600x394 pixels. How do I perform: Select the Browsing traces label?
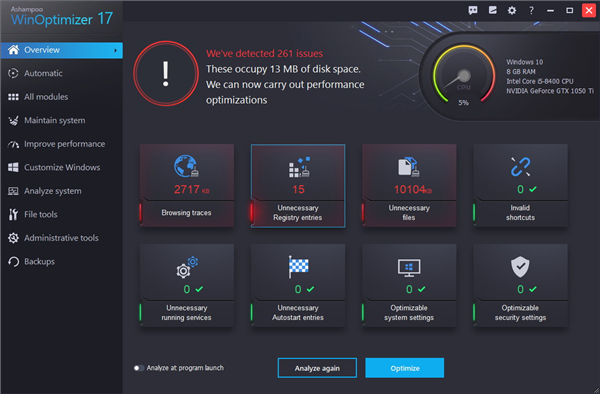(x=186, y=213)
